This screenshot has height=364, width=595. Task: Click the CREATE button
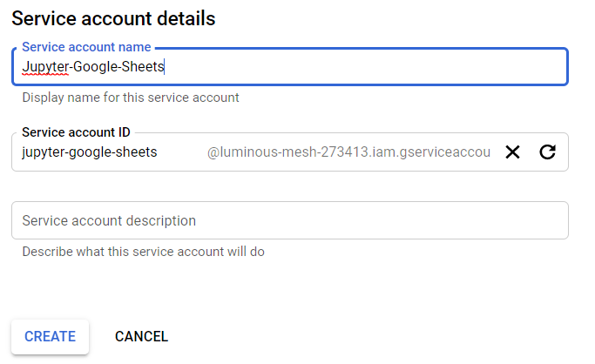point(50,337)
